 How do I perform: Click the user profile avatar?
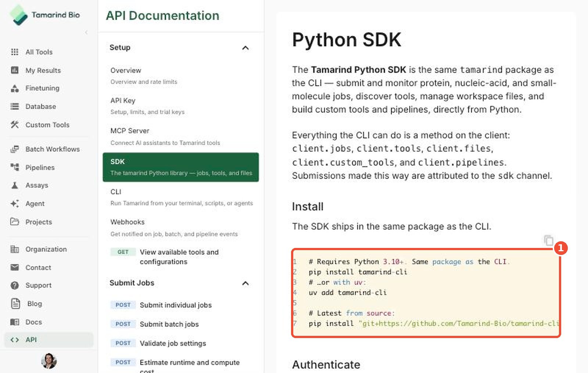49,361
